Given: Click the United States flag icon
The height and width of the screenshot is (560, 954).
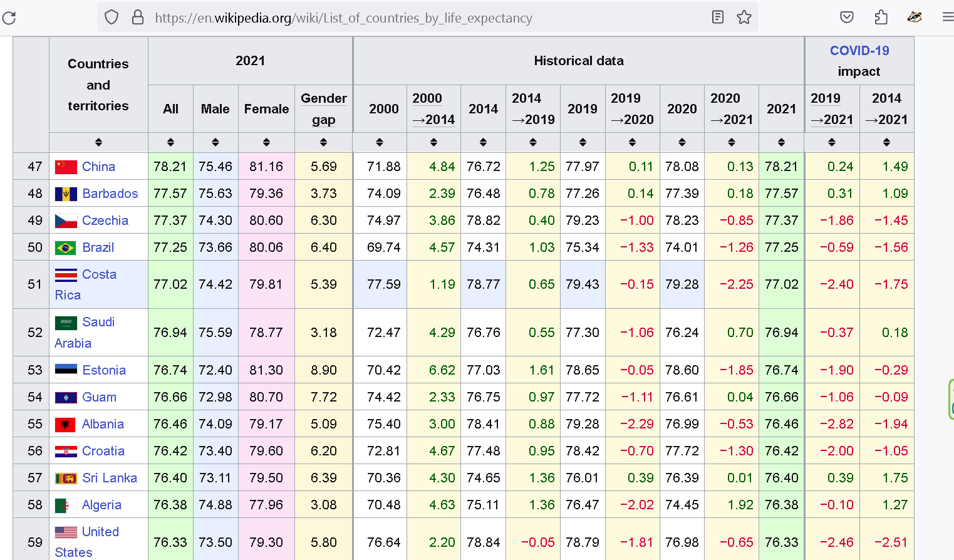Looking at the screenshot, I should pyautogui.click(x=66, y=532).
